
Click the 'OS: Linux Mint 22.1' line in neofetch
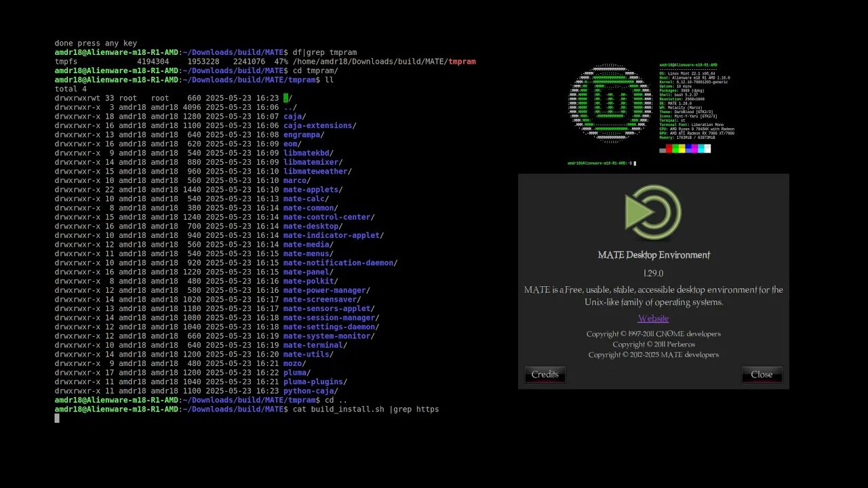(x=687, y=73)
